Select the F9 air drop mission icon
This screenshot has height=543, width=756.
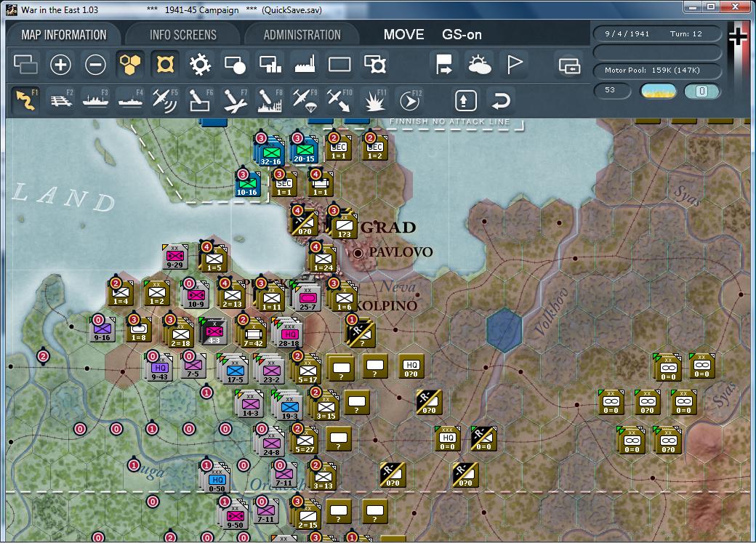pyautogui.click(x=305, y=100)
